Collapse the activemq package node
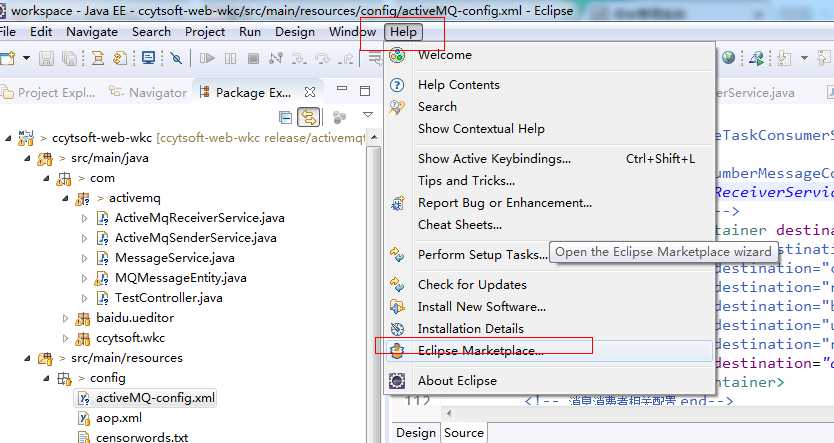This screenshot has height=443, width=834. point(66,198)
